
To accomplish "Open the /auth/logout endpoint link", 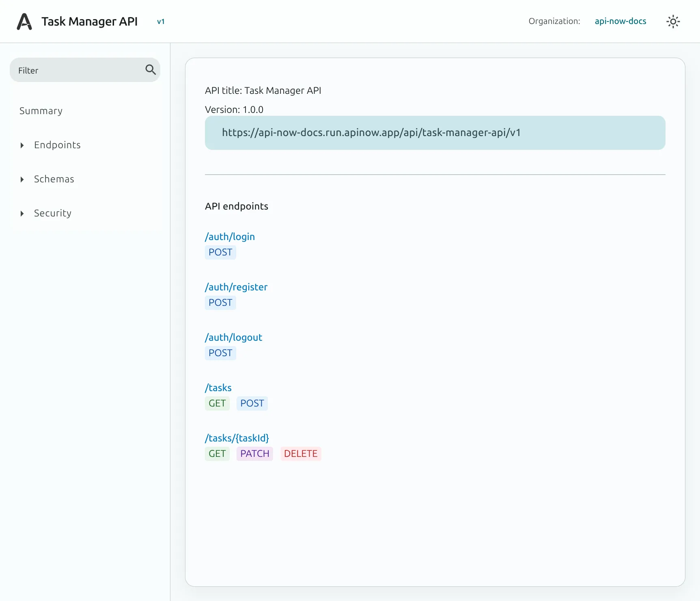I will pos(233,337).
